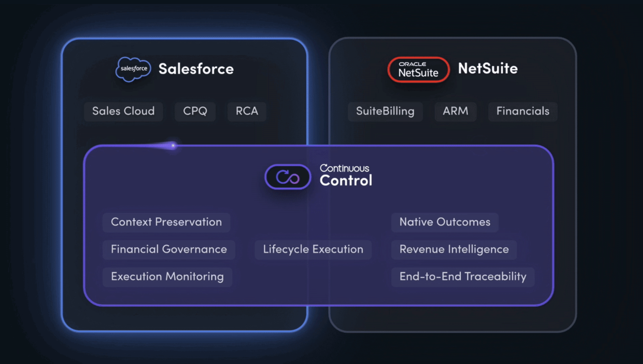
Task: Select the SuiteBilling chip
Action: click(385, 111)
